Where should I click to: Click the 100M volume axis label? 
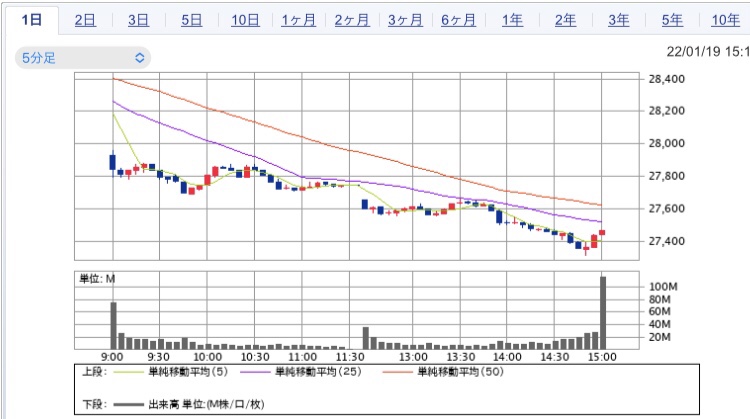coord(663,287)
